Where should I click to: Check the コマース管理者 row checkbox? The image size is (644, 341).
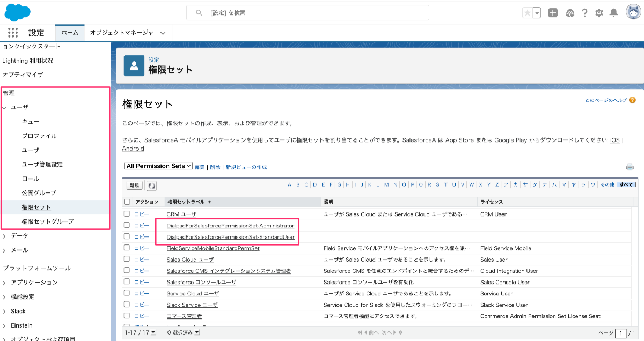point(127,316)
